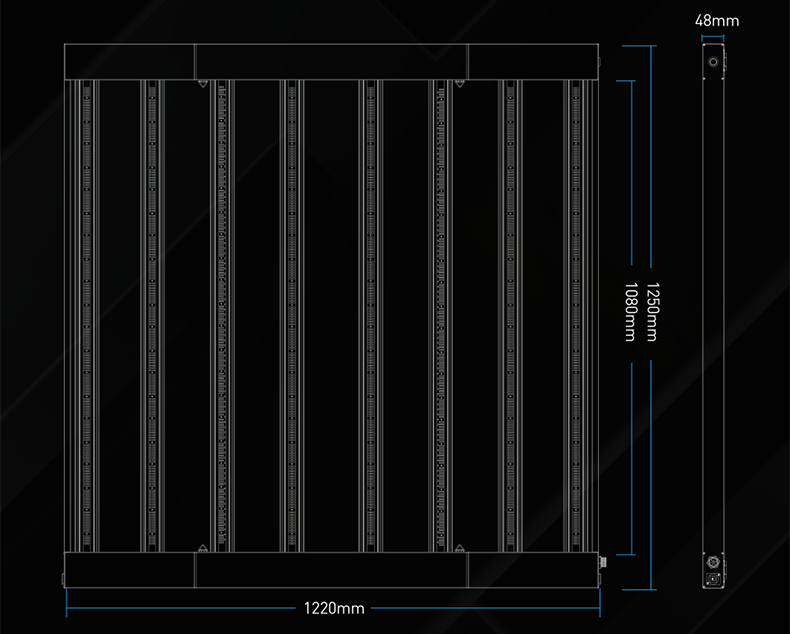Select the 48mm thickness label
790x634 pixels.
[x=717, y=20]
